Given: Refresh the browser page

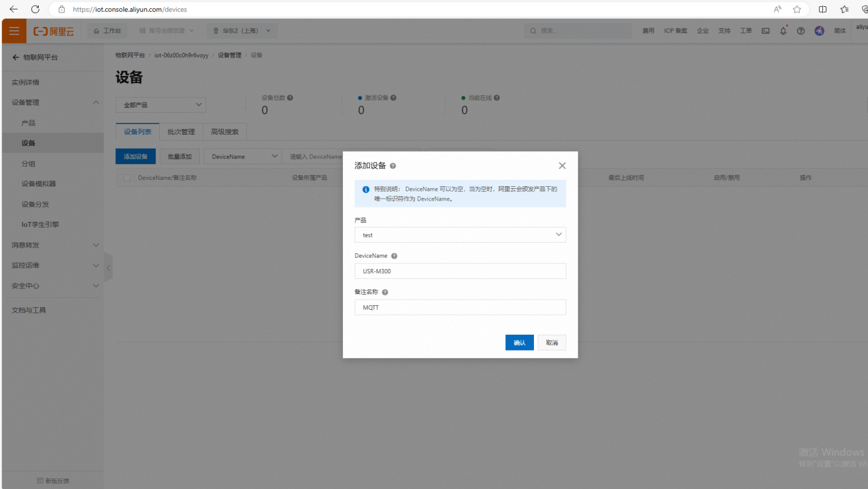Looking at the screenshot, I should click(35, 9).
